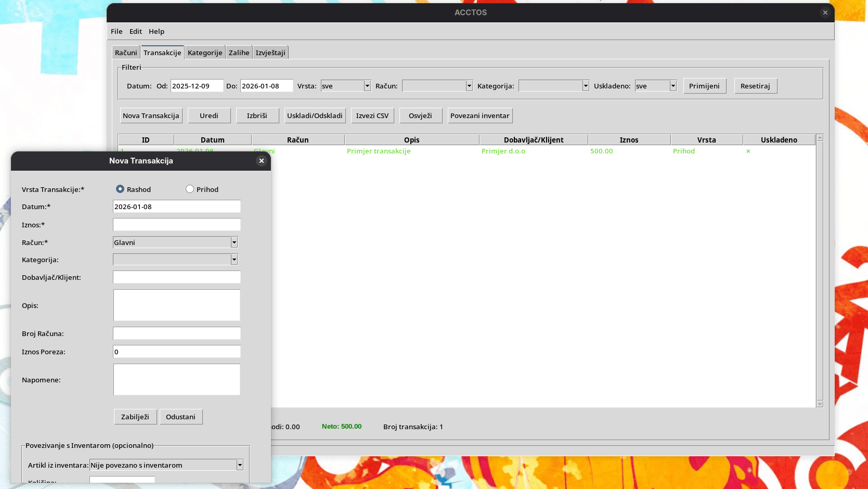Expand the Vrsta filter dropdown

coord(367,86)
